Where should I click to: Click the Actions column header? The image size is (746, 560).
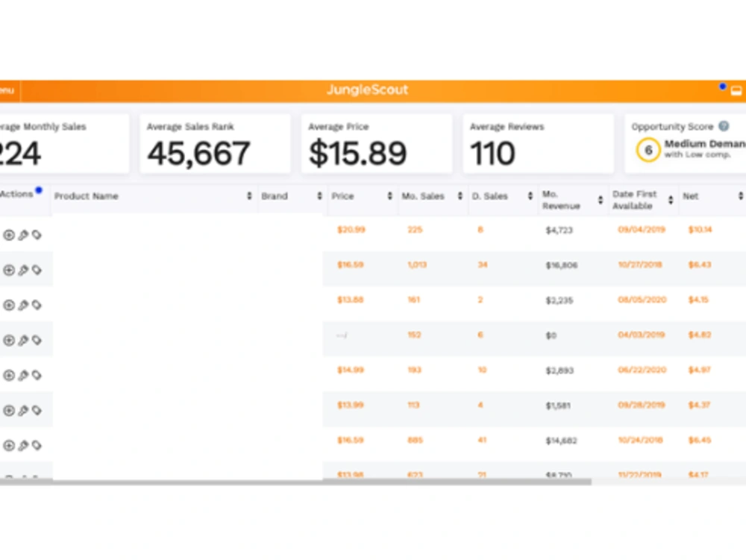[16, 194]
